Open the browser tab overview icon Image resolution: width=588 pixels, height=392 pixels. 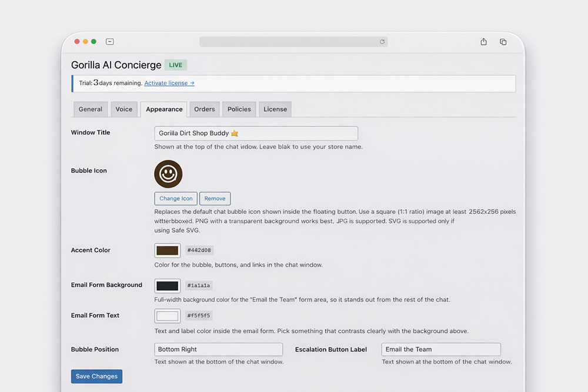[503, 42]
